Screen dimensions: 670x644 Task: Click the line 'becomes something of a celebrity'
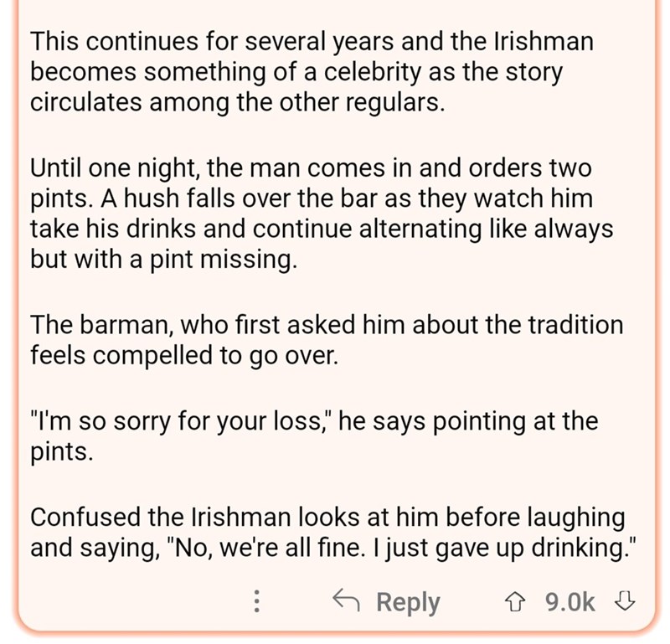coord(296,72)
